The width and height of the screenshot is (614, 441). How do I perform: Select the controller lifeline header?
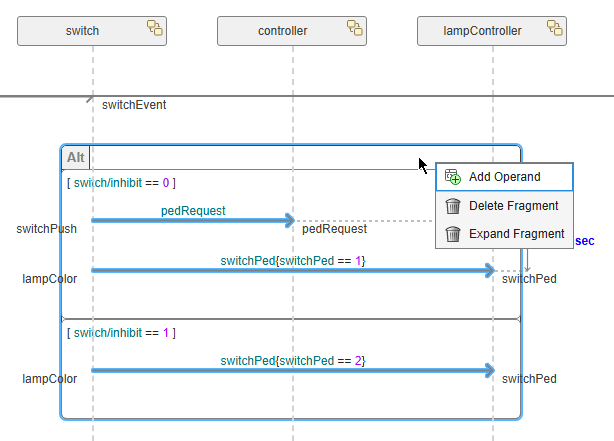(292, 31)
